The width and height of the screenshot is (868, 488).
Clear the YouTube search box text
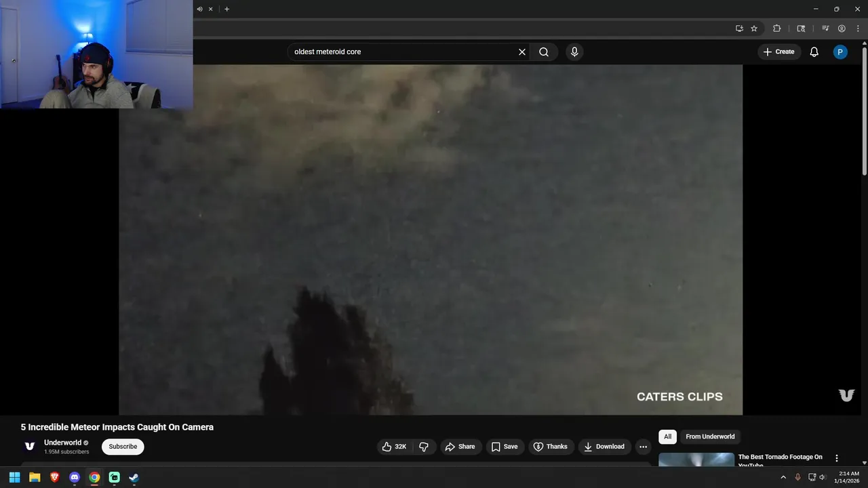[522, 52]
